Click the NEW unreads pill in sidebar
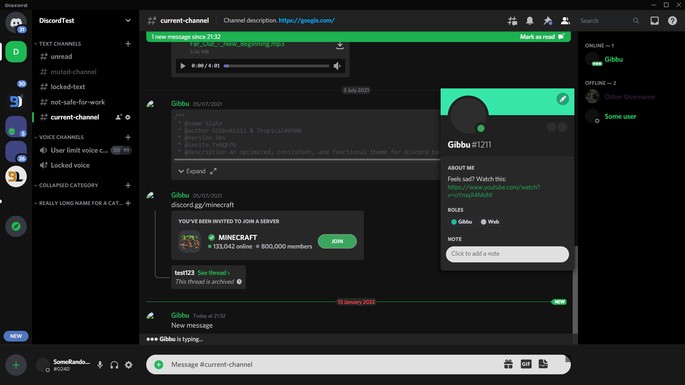The image size is (685, 385). pos(16,336)
